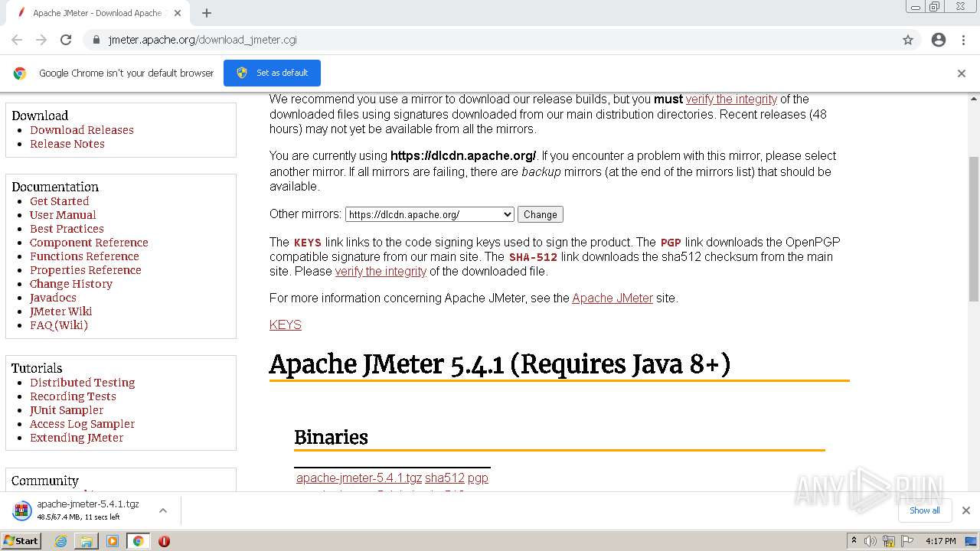Click the network icon in the system tray
Viewport: 980px width, 551px height.
pyautogui.click(x=889, y=541)
